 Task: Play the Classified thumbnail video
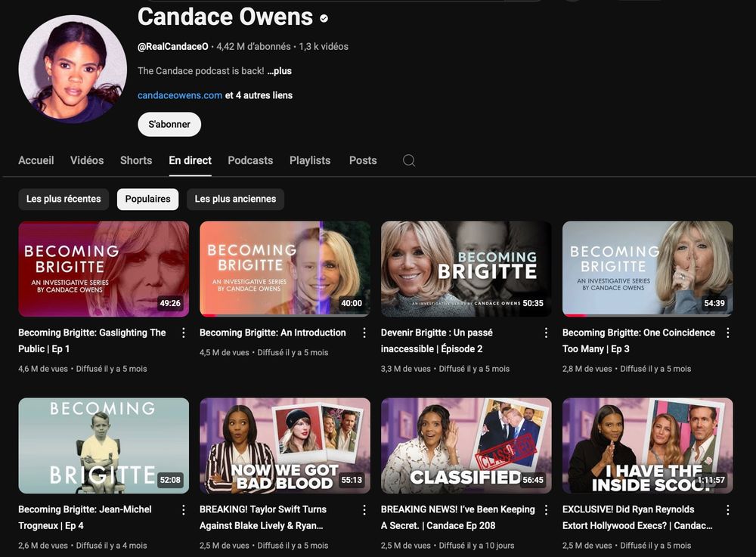466,446
